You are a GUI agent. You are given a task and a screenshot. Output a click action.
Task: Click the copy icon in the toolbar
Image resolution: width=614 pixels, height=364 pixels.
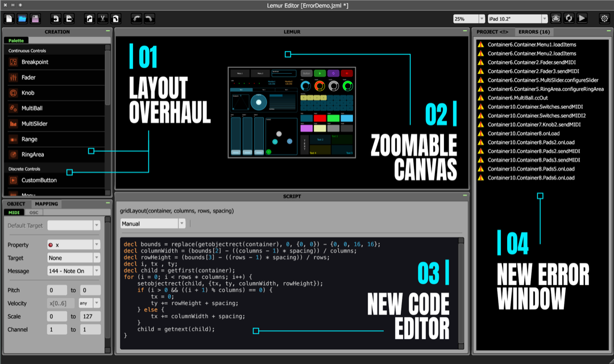point(89,18)
